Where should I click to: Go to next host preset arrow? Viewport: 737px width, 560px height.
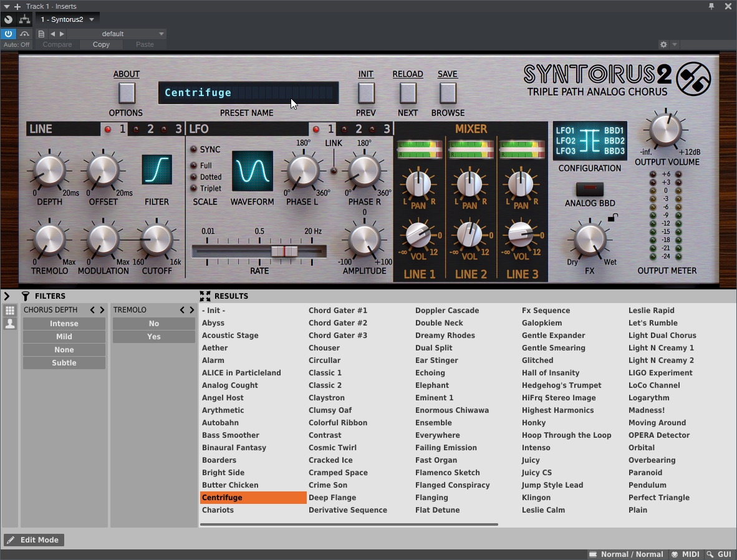pyautogui.click(x=62, y=34)
